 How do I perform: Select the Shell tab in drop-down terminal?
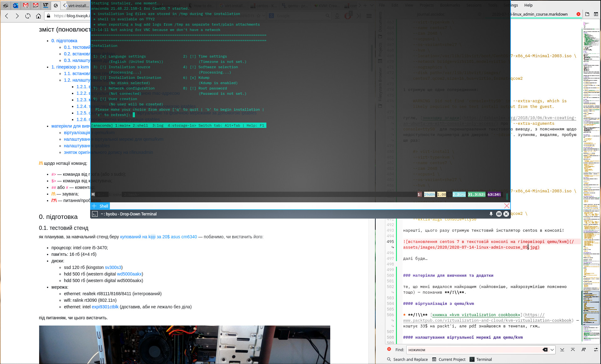(104, 206)
